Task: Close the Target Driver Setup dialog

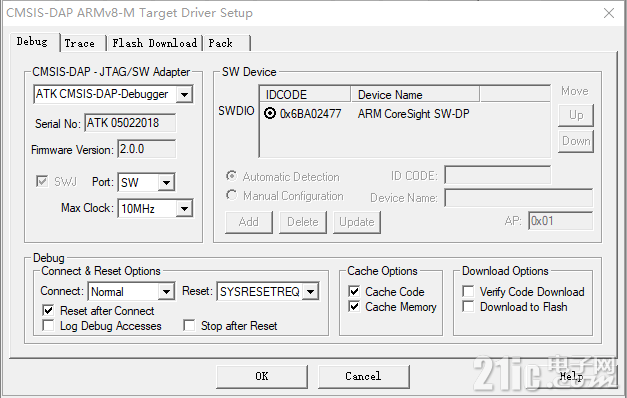Action: click(609, 13)
